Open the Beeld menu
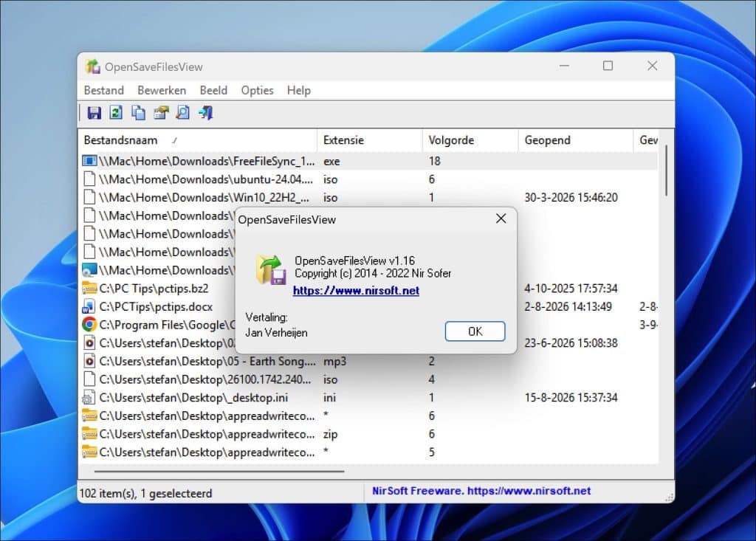This screenshot has width=756, height=541. (213, 91)
